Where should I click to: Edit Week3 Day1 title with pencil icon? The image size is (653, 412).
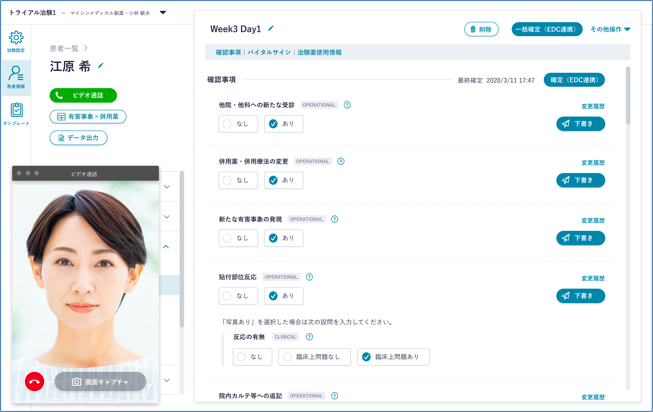tap(271, 29)
